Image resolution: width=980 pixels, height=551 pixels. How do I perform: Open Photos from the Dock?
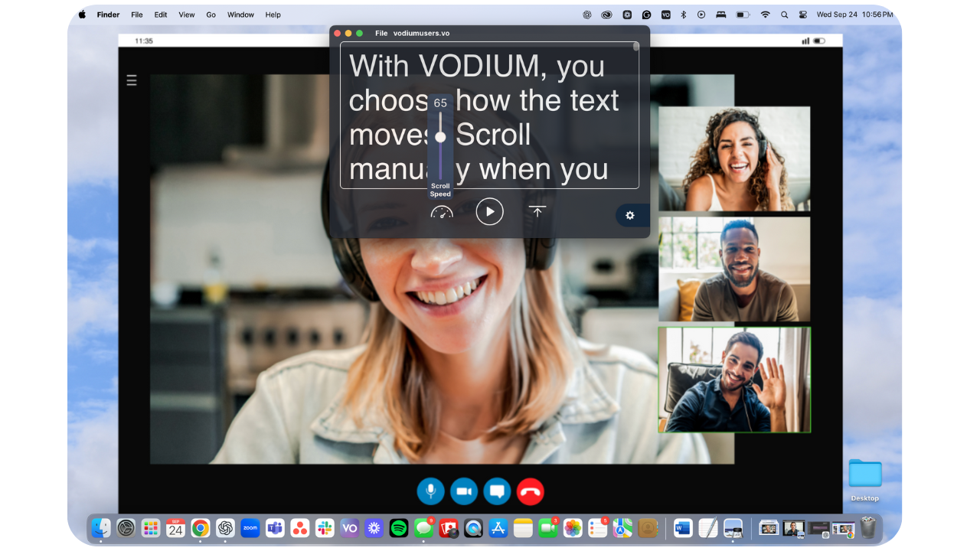click(x=573, y=528)
